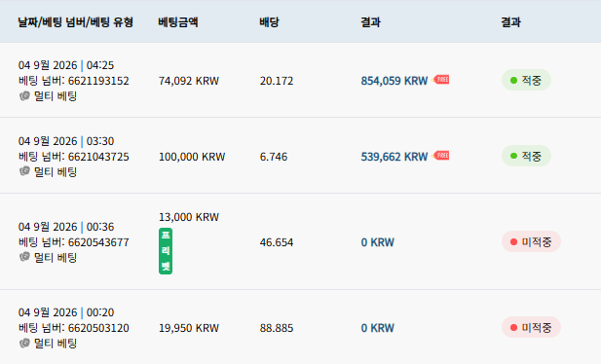Click 배당 column header
Viewport: 601px width, 364px height.
(269, 21)
